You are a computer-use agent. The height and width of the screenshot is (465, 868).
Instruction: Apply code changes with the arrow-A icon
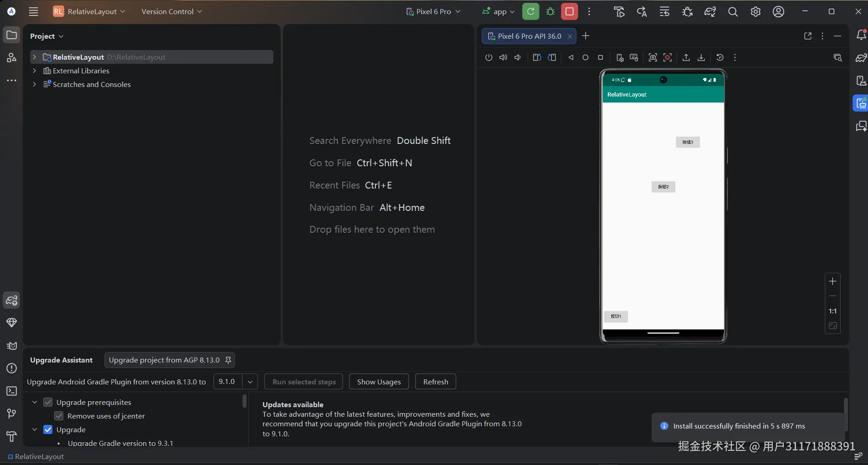(642, 12)
